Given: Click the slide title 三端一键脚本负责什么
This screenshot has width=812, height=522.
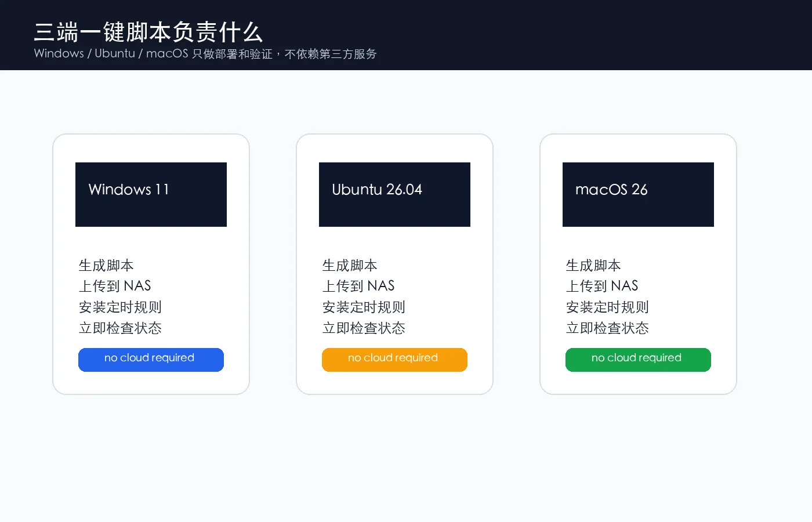Looking at the screenshot, I should [148, 32].
